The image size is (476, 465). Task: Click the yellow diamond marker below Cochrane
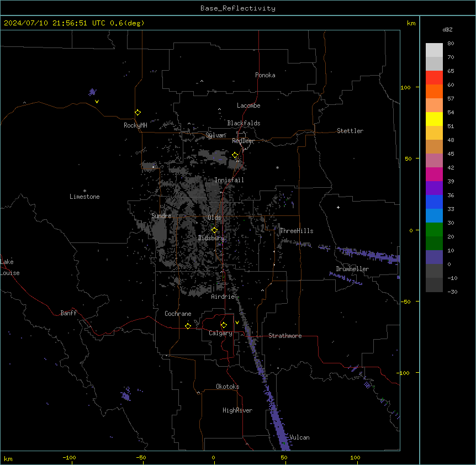click(x=188, y=326)
